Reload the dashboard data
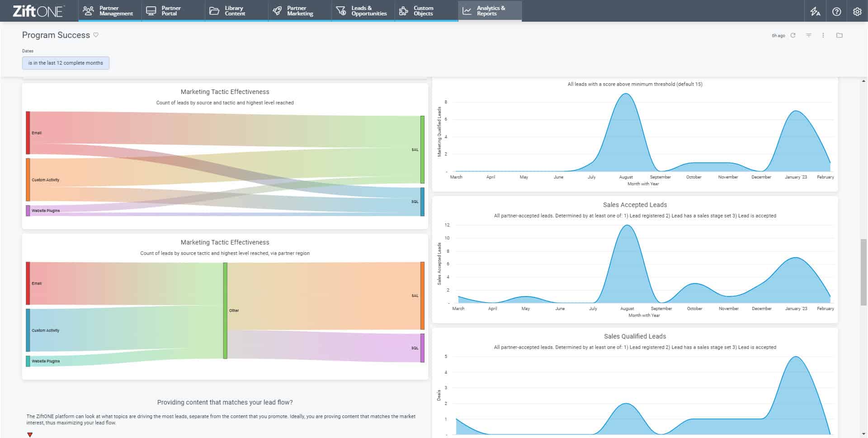Viewport: 868px width, 438px height. pos(793,35)
